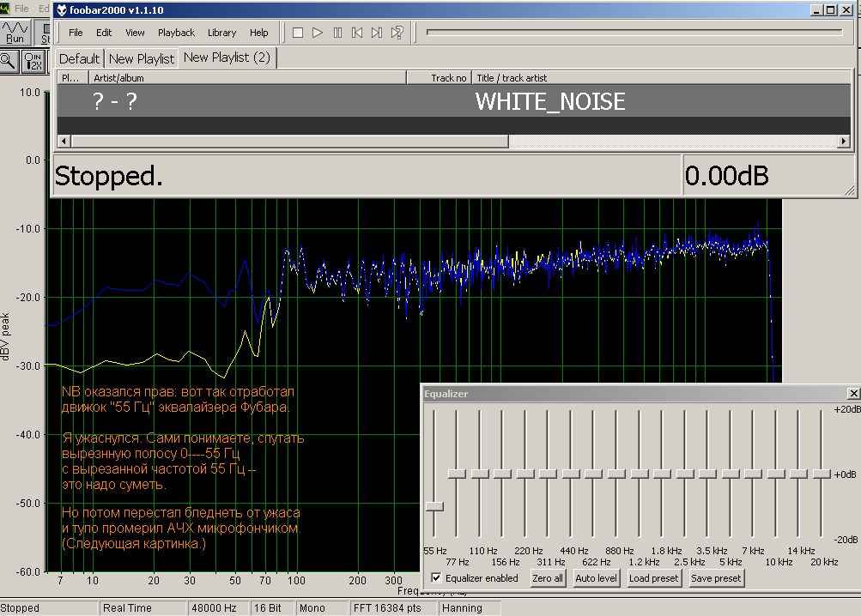
Task: Click the zoom In 2X icon
Action: point(33,60)
